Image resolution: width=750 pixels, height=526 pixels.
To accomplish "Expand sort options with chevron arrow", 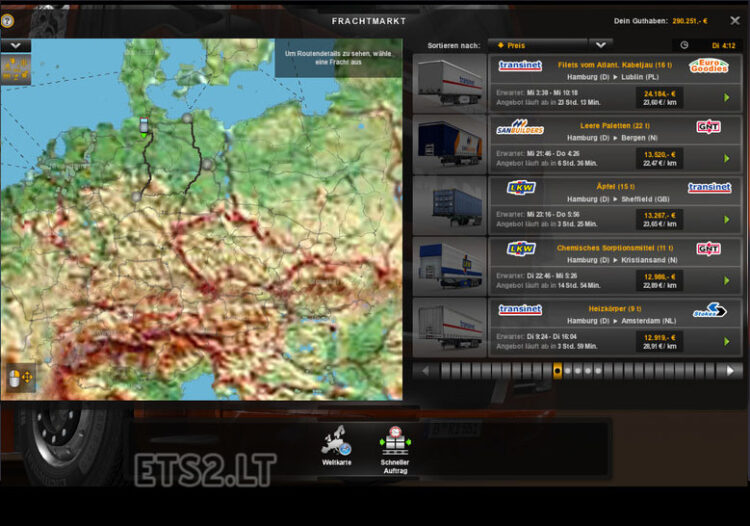I will pyautogui.click(x=601, y=45).
